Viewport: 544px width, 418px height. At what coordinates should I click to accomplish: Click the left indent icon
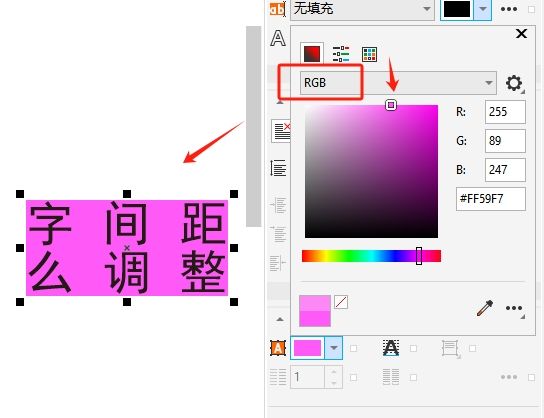(x=278, y=205)
